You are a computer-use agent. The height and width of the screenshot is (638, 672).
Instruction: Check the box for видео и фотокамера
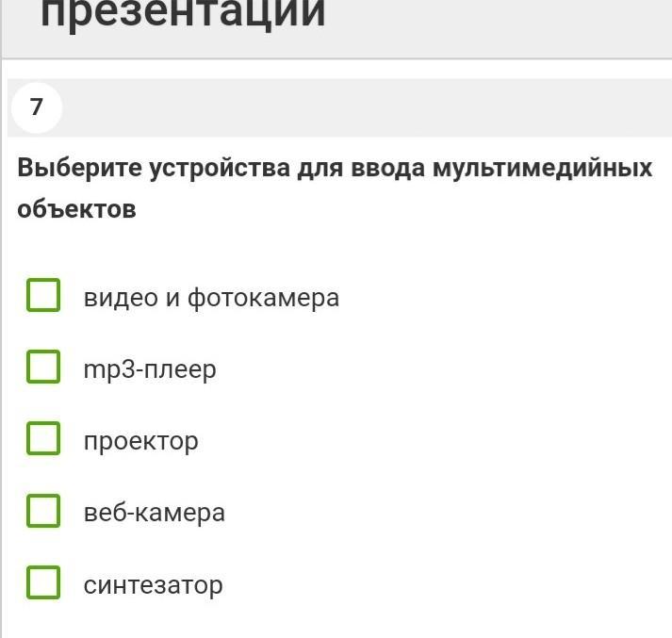pyautogui.click(x=43, y=295)
